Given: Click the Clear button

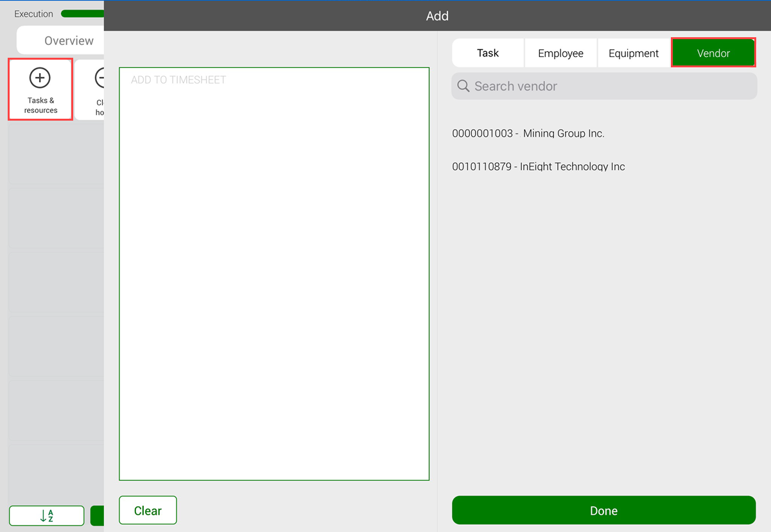Looking at the screenshot, I should 148,511.
